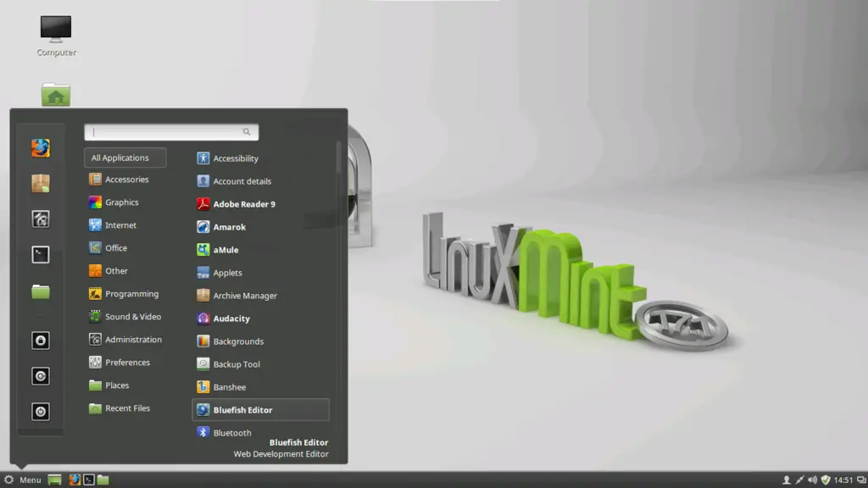Open network connection tray icon
868x488 pixels.
[799, 480]
